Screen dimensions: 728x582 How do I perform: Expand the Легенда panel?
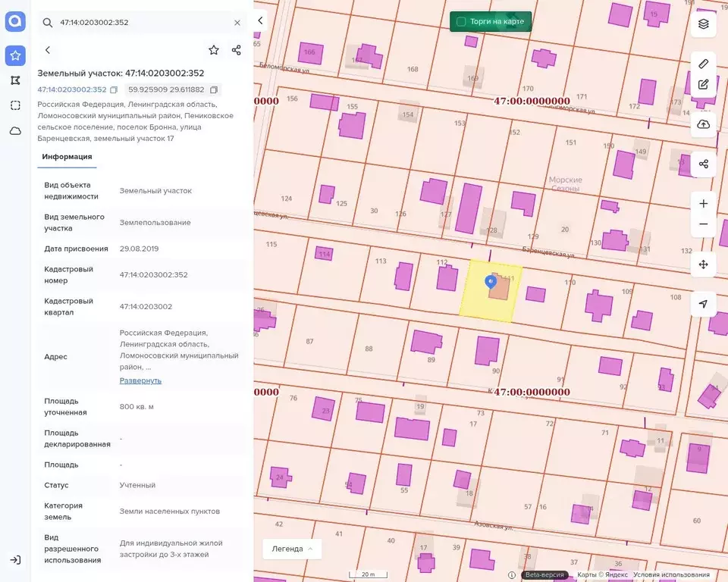(292, 549)
